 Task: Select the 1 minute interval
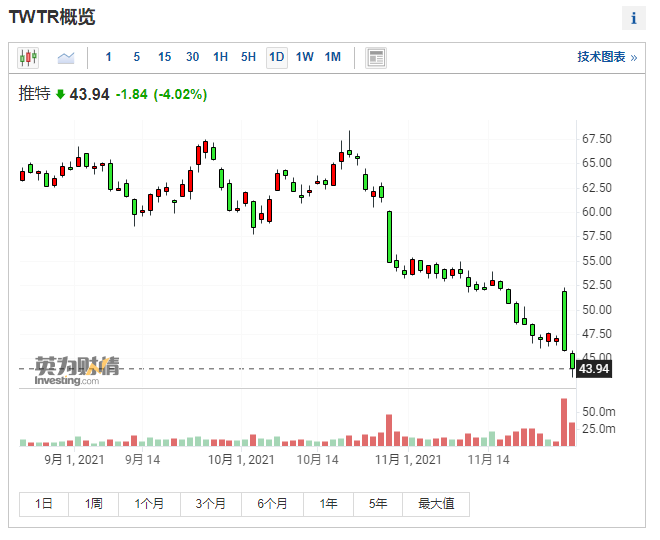[x=109, y=57]
